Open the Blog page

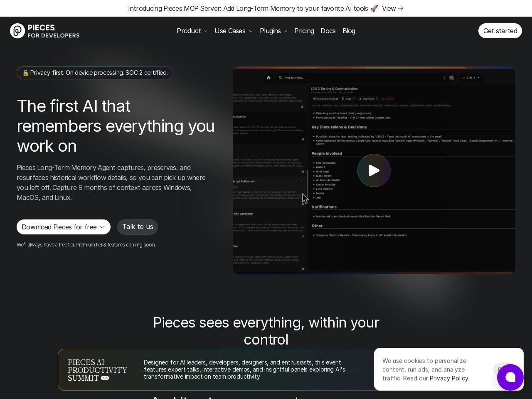[x=349, y=31]
